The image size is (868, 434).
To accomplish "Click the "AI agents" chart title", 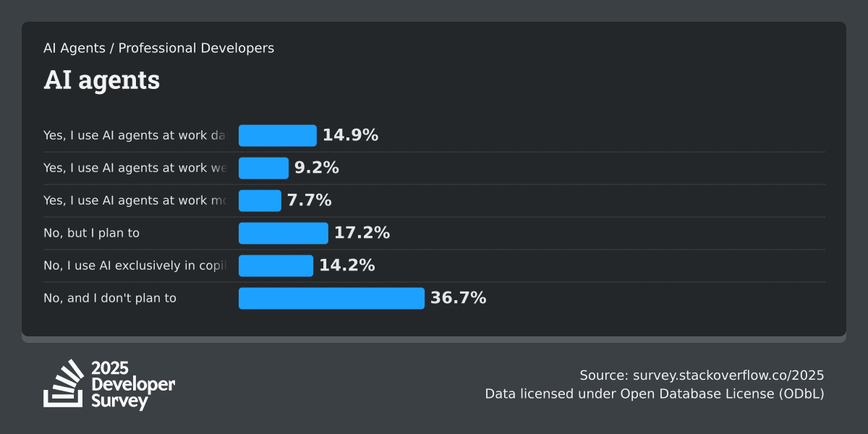I will [x=101, y=80].
